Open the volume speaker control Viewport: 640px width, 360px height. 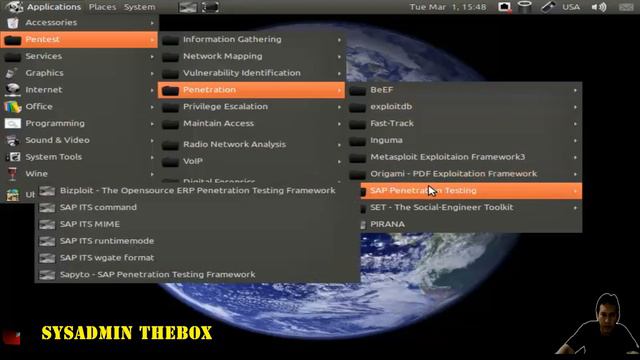coord(599,7)
